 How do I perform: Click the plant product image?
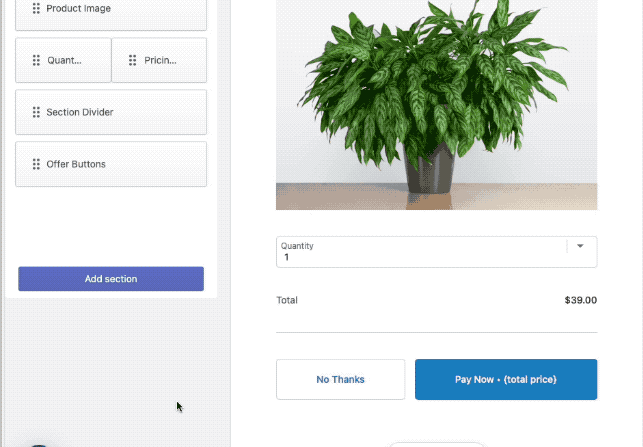click(437, 105)
